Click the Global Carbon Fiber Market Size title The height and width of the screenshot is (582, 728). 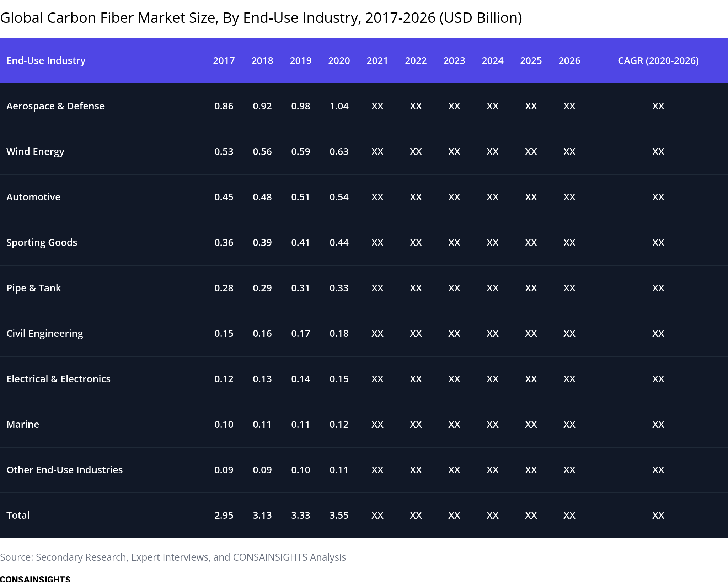261,18
